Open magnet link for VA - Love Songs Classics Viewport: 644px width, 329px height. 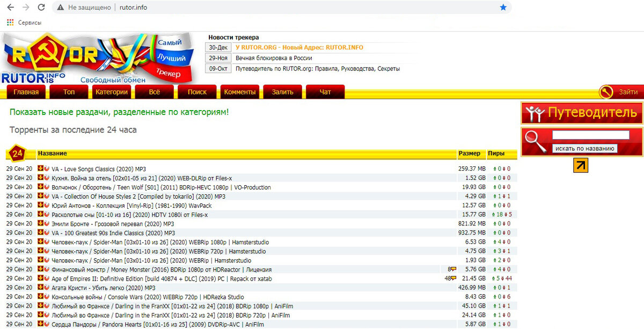point(47,169)
